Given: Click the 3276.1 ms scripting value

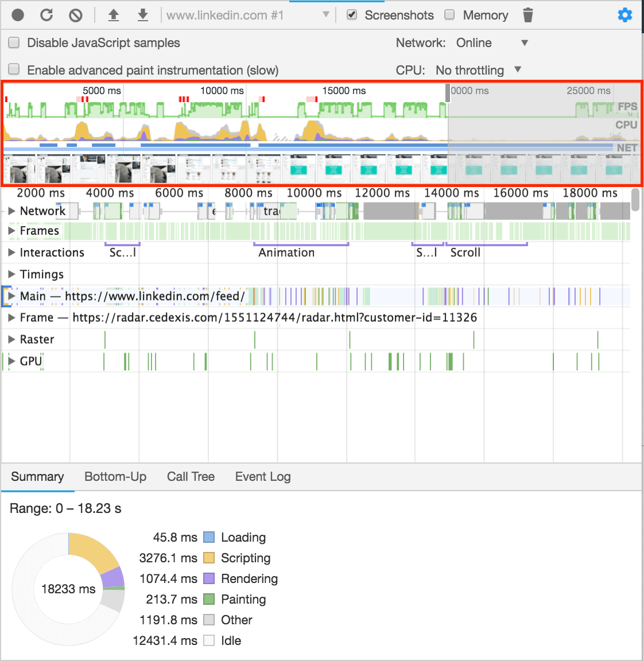Looking at the screenshot, I should coord(168,558).
